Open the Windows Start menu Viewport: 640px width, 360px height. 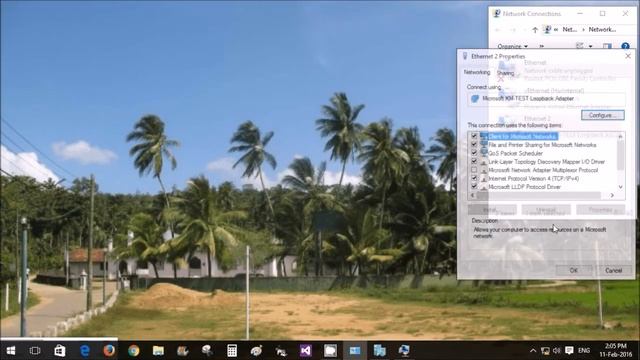[11, 351]
